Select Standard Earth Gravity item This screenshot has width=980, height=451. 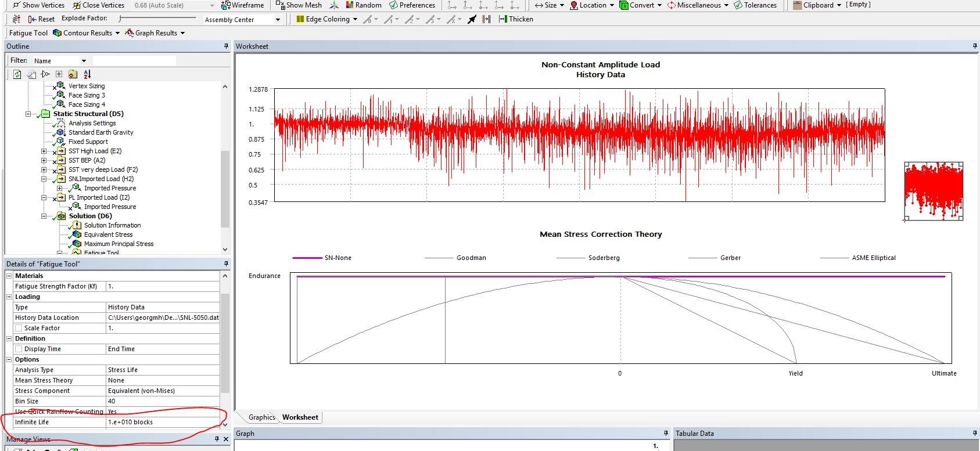coord(100,132)
